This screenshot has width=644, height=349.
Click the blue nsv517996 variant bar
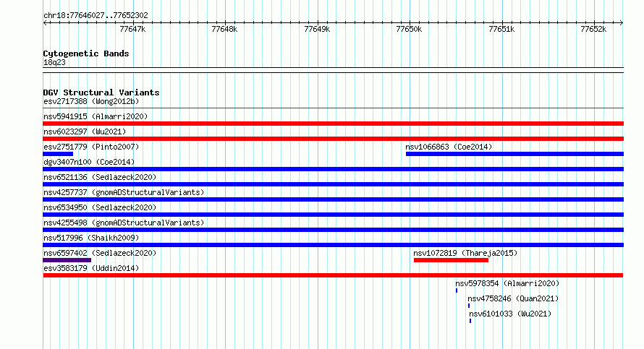tap(333, 245)
